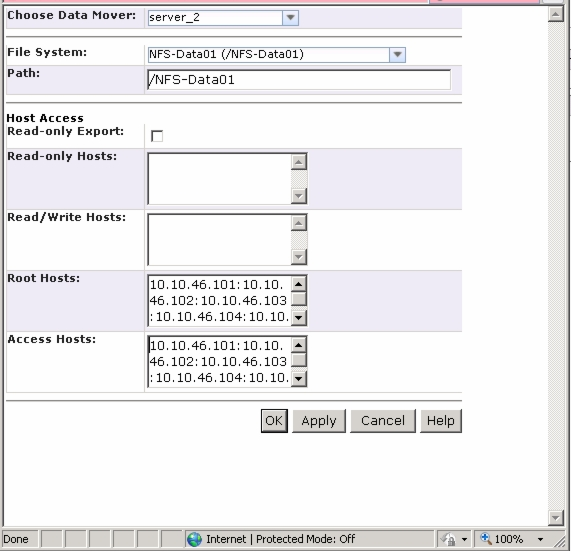
Task: Click the Read-only Hosts text area
Action: click(219, 179)
